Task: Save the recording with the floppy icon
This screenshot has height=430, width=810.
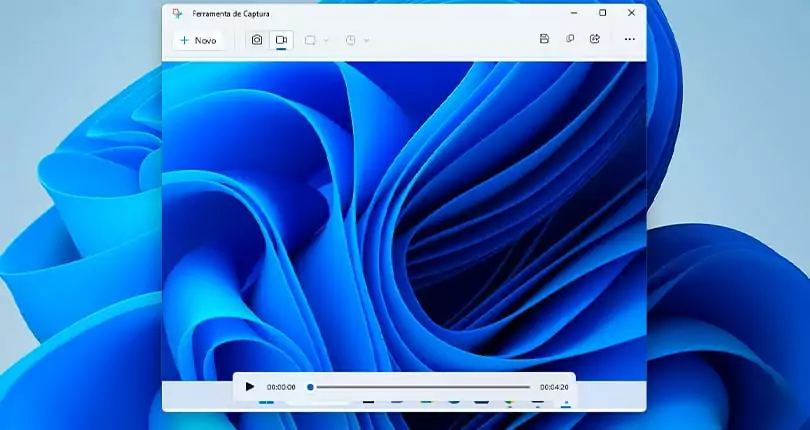Action: [x=544, y=39]
